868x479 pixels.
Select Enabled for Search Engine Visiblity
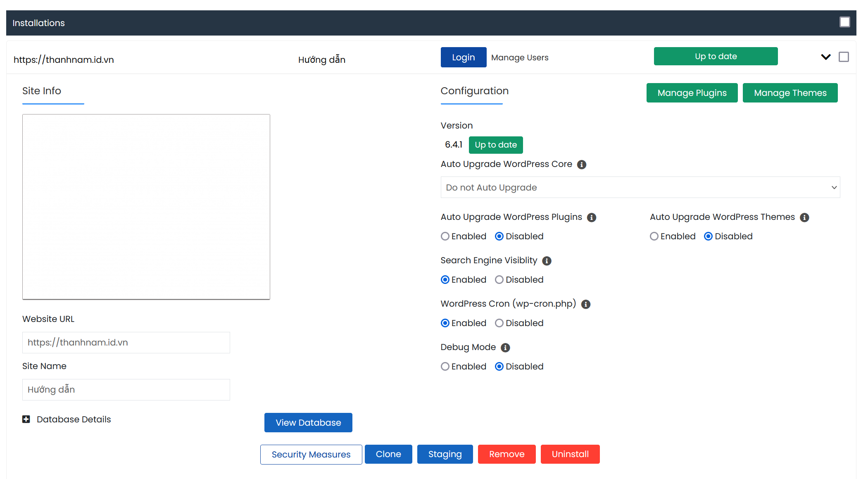[445, 280]
